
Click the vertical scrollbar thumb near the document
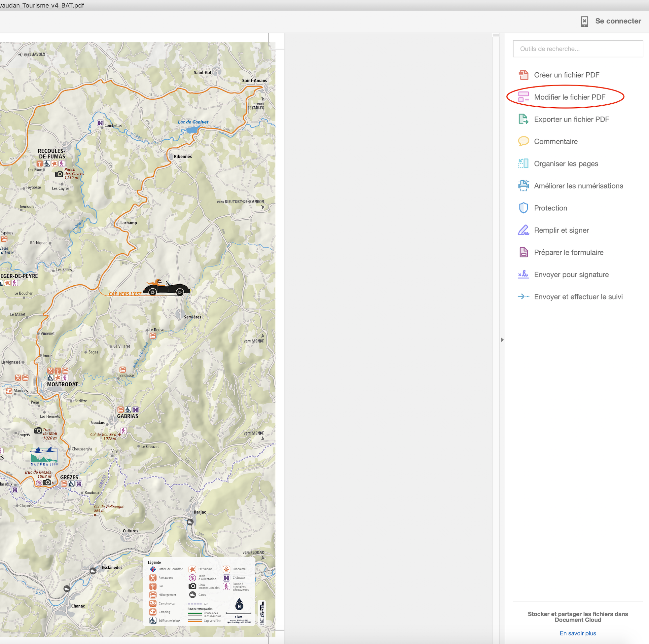pos(495,35)
